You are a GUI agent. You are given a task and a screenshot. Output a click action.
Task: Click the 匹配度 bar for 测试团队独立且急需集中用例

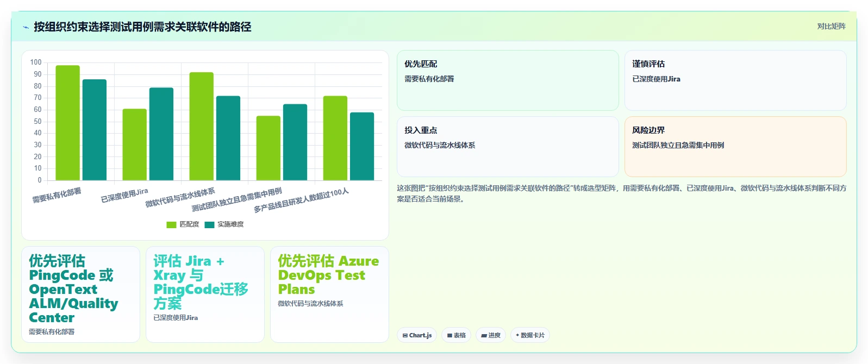[268, 148]
